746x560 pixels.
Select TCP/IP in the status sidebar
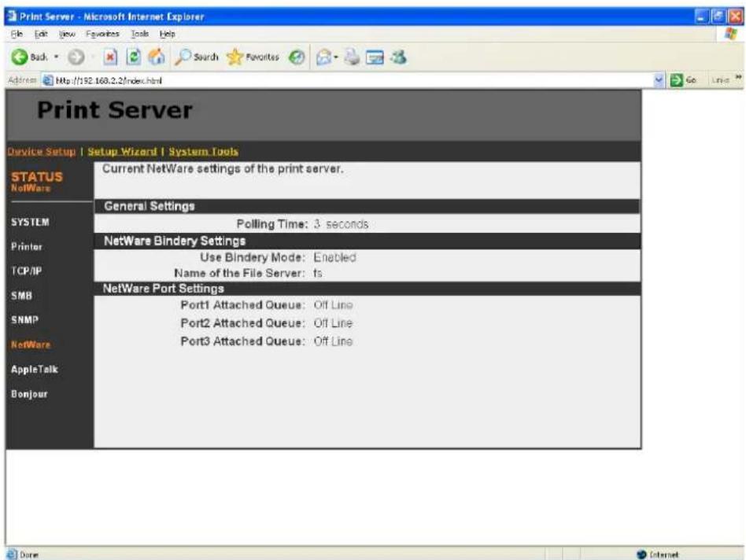click(x=27, y=271)
